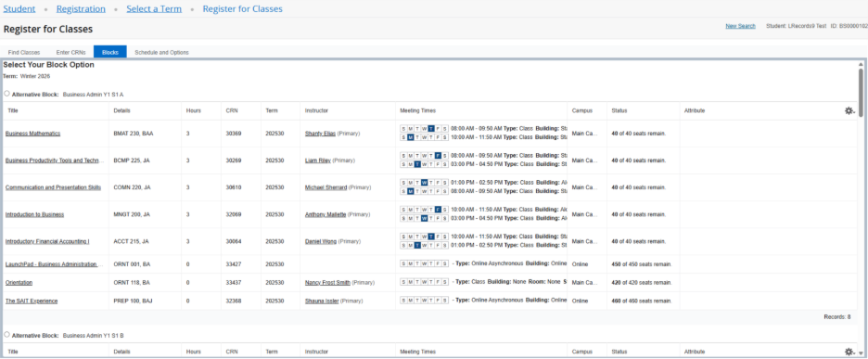Image resolution: width=868 pixels, height=359 pixels.
Task: View Communication and Presentation Skills course
Action: tap(53, 187)
